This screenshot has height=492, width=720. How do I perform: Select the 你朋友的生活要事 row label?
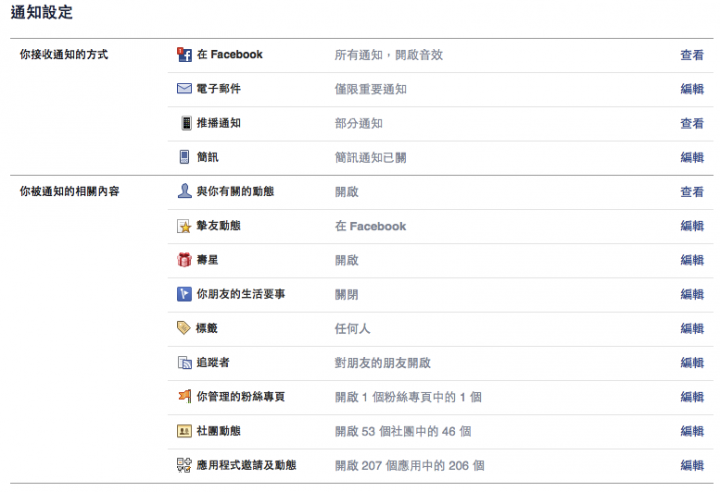coord(241,294)
